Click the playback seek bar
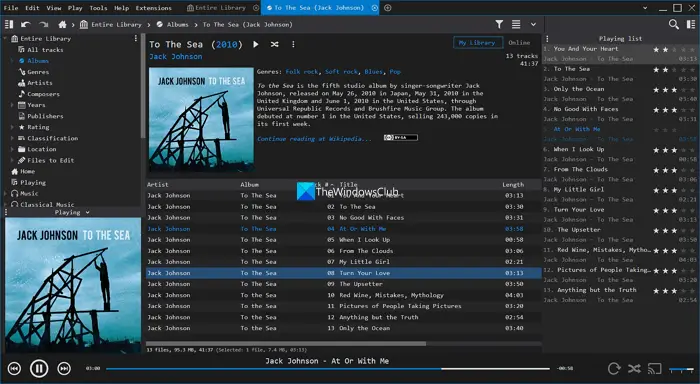Screen dimensions: 700x384 (x=328, y=369)
